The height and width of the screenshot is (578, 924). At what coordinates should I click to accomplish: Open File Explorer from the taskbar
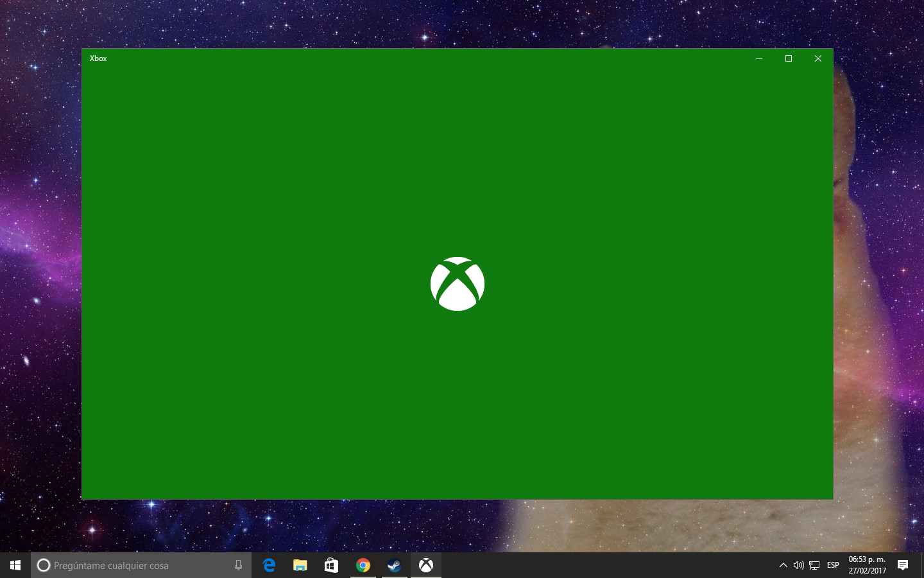300,565
